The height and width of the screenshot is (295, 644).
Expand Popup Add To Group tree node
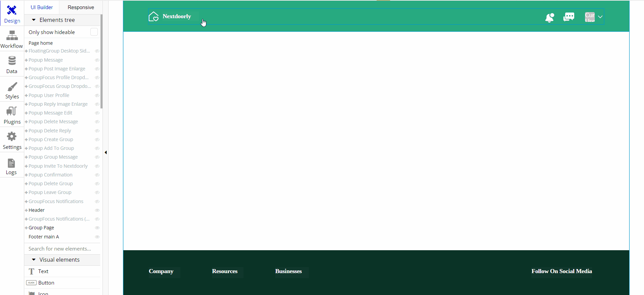pos(26,148)
